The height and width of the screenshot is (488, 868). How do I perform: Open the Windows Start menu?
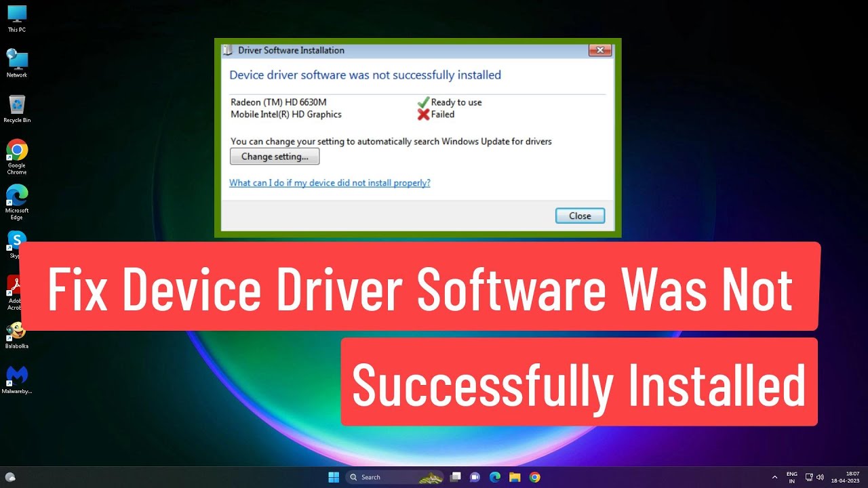(334, 477)
